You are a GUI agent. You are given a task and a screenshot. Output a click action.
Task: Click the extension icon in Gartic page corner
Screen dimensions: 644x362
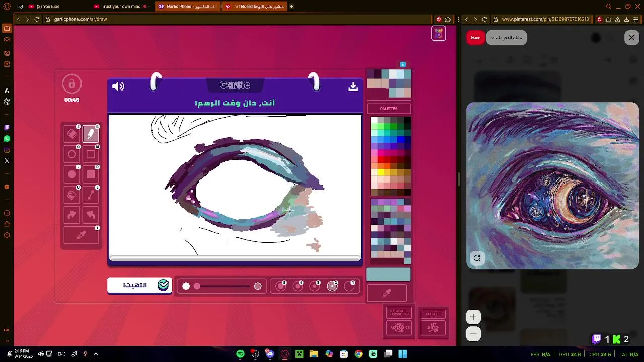[438, 33]
